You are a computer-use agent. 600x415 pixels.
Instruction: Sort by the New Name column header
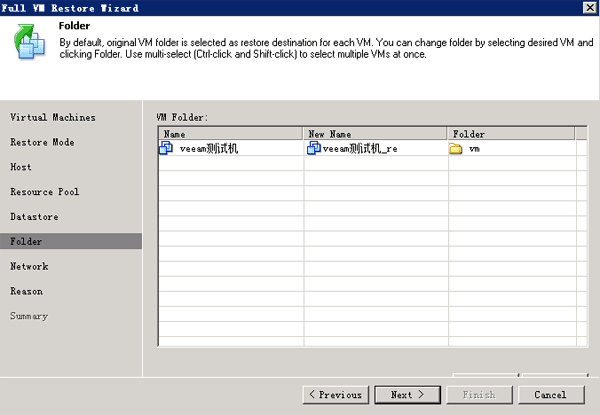[375, 134]
